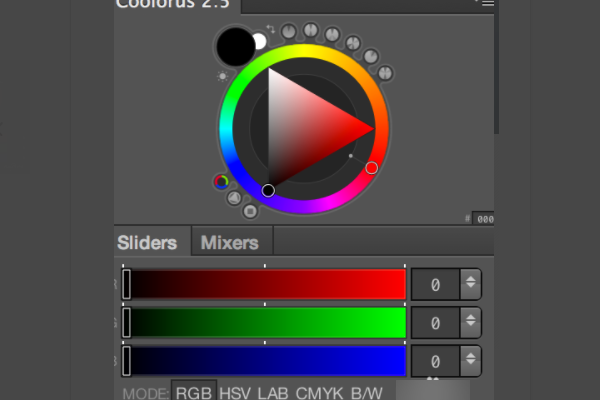Screen dimensions: 600x400
Task: Select HSV slider mode
Action: [235, 393]
